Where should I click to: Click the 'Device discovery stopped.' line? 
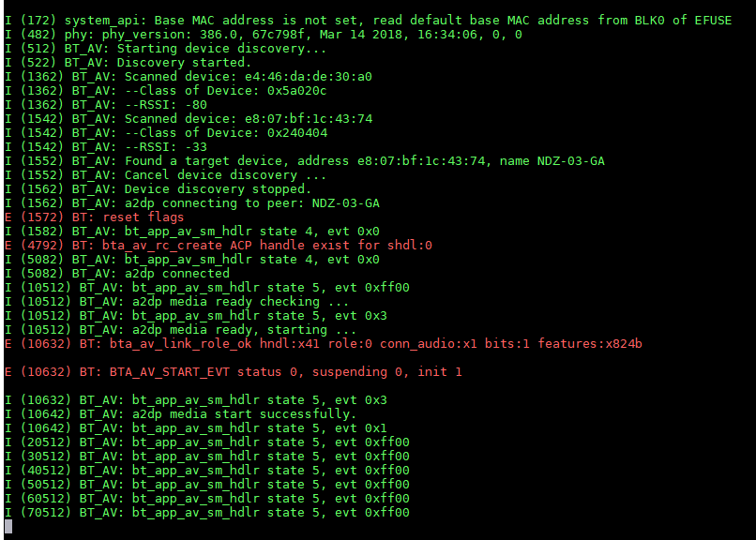(159, 189)
